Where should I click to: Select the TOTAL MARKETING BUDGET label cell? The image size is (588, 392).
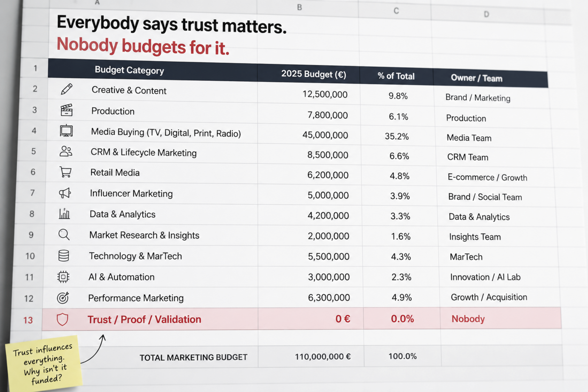[193, 358]
